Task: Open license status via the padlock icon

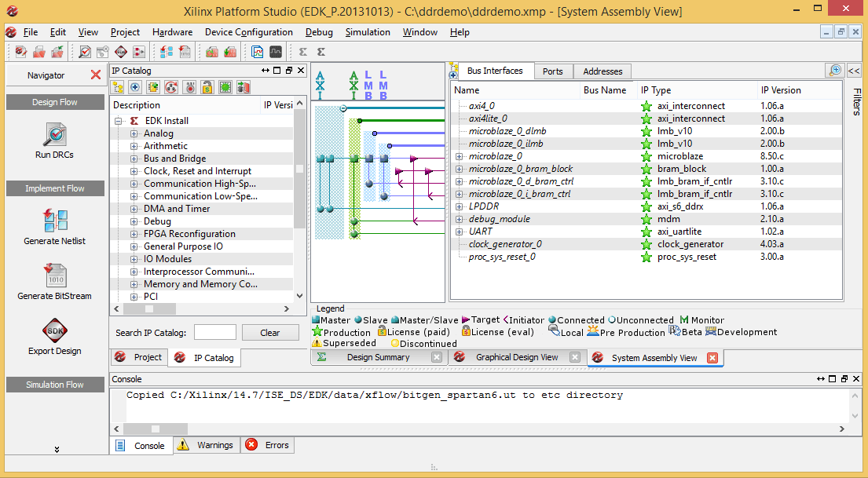Action: (x=207, y=86)
